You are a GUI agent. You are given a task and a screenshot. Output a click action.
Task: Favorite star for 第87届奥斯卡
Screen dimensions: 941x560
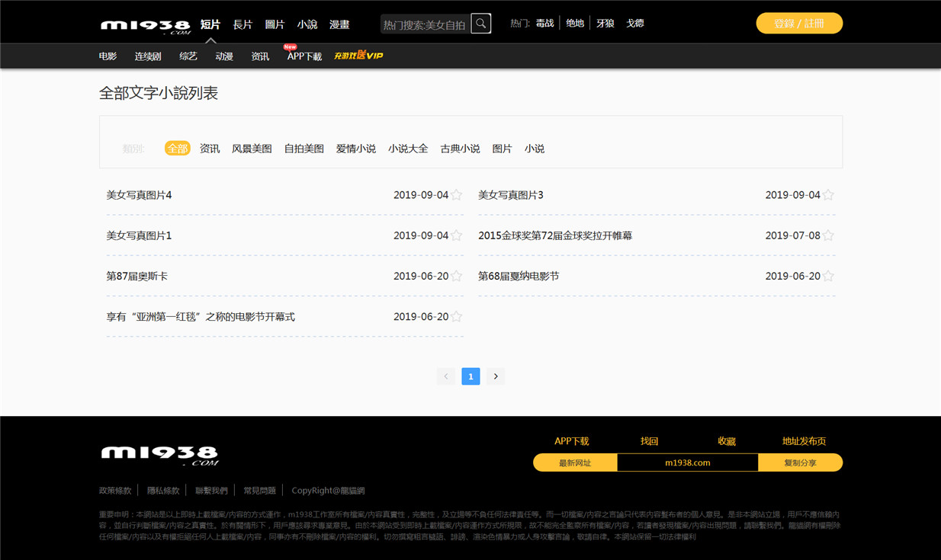(456, 276)
